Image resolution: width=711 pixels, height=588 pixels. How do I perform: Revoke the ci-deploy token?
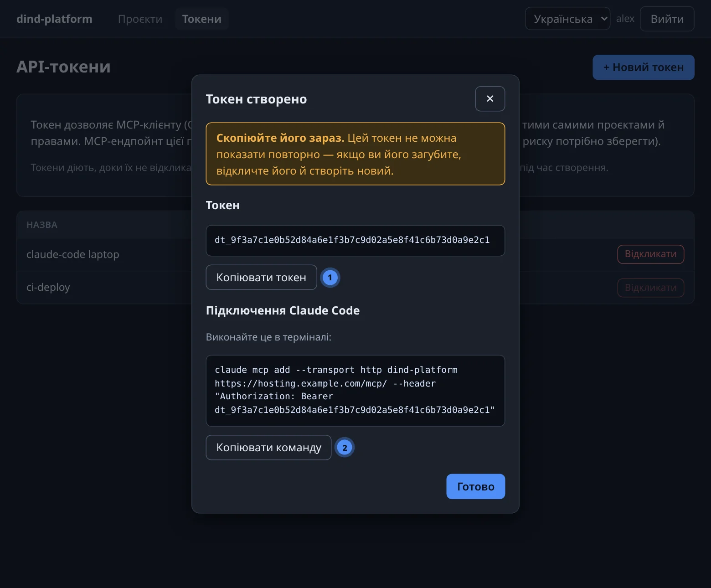coord(650,288)
